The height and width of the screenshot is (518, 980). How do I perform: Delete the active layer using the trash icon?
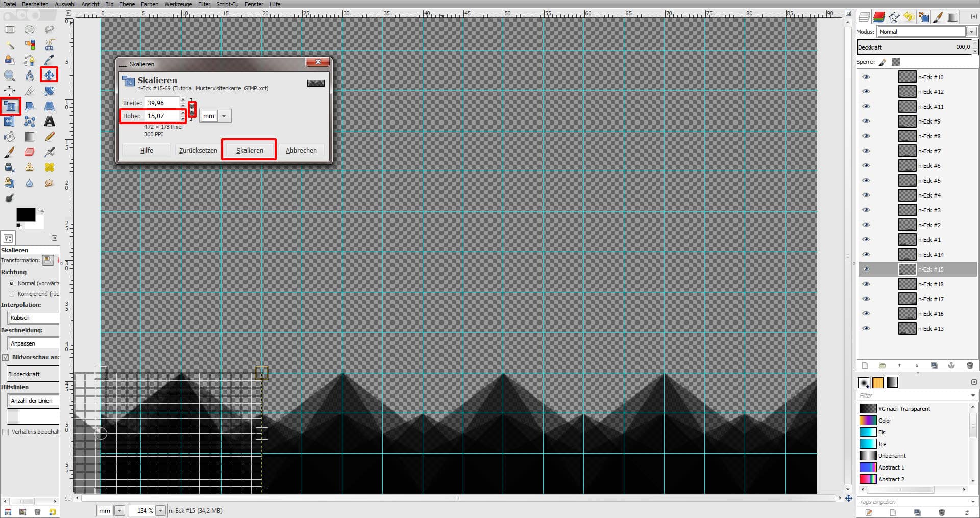click(x=969, y=365)
